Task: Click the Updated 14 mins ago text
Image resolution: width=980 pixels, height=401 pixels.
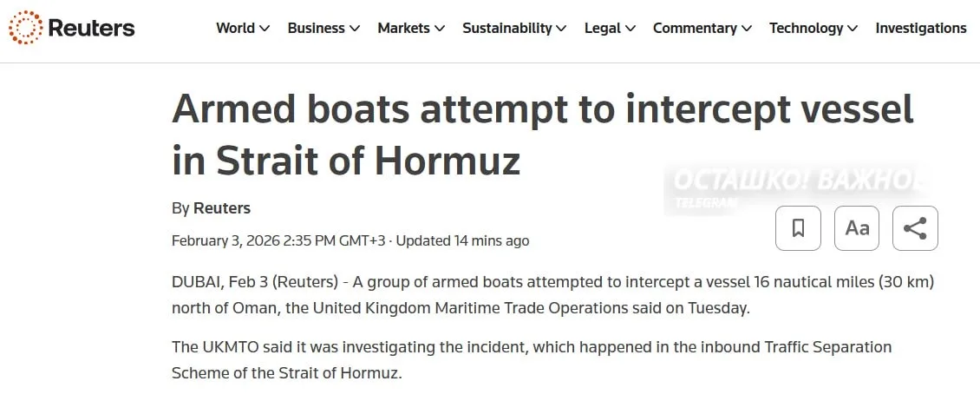Action: (462, 240)
